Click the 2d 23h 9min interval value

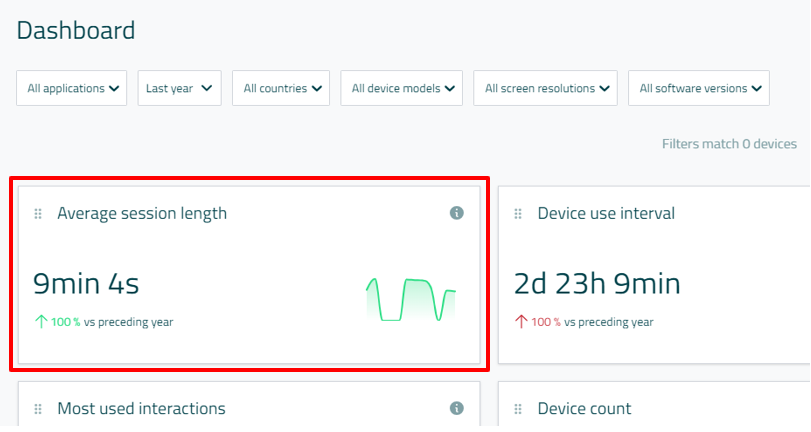597,284
